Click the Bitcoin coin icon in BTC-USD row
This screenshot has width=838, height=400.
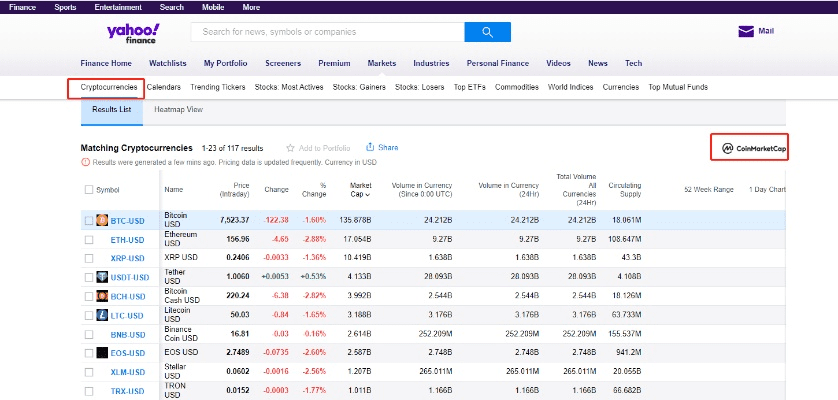pos(102,219)
